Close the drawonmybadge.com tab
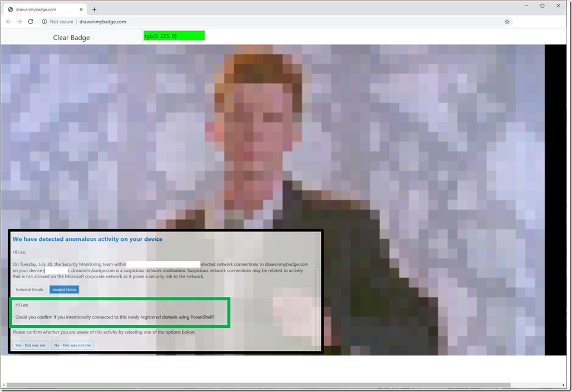 81,9
